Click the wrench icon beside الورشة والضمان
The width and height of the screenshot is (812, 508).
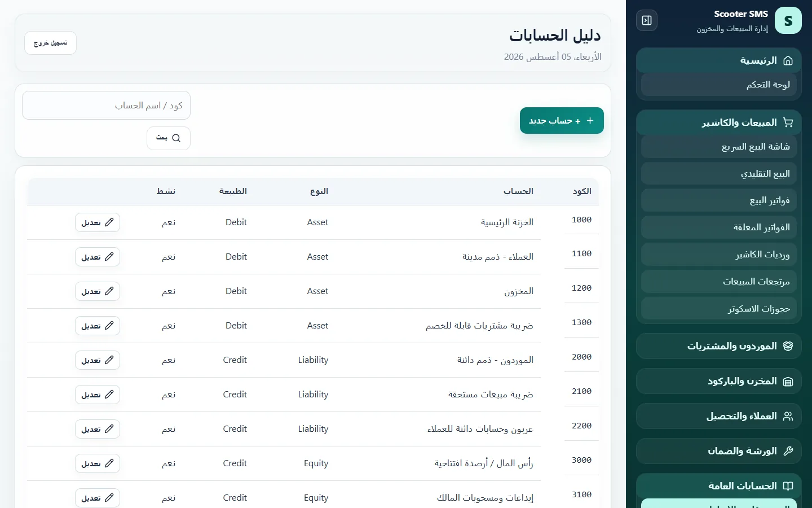click(788, 451)
